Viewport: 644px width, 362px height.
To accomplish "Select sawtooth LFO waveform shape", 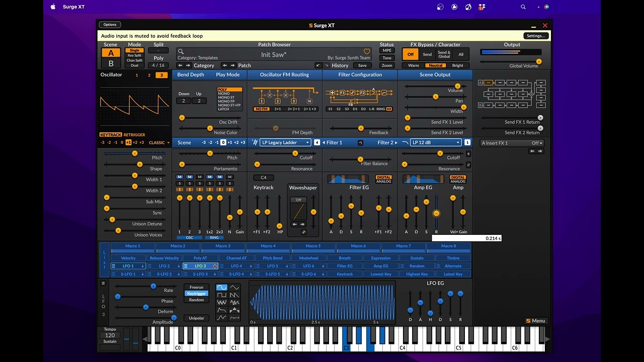I will (x=234, y=295).
